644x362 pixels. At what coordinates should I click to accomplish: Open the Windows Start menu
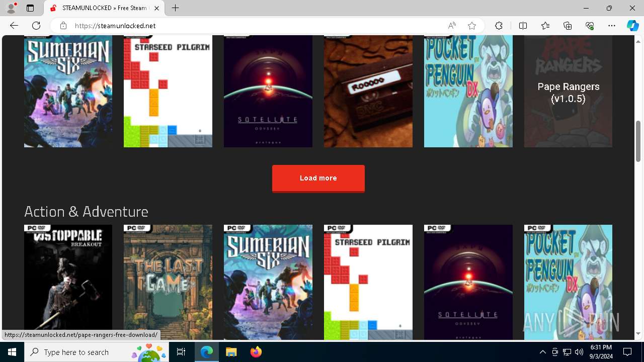tap(12, 352)
